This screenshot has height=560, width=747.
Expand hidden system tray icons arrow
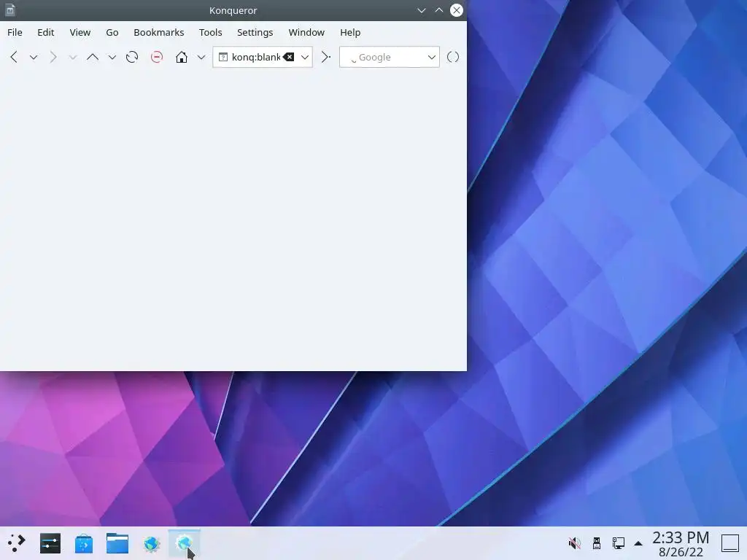coord(638,543)
